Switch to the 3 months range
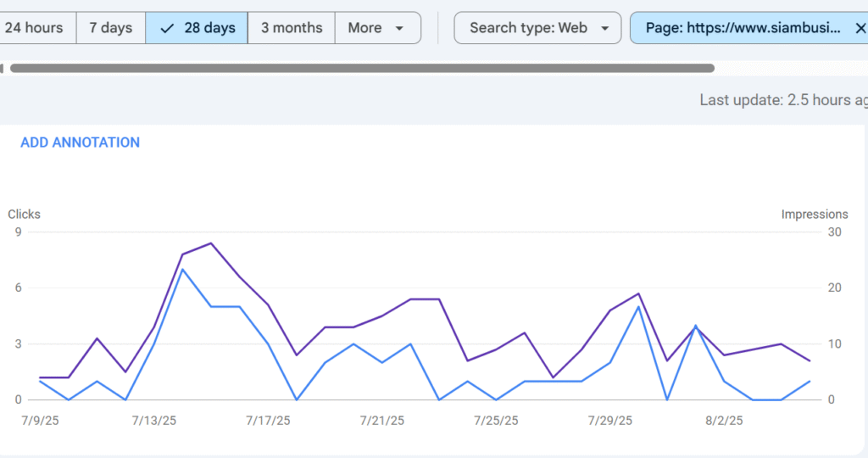 [291, 28]
